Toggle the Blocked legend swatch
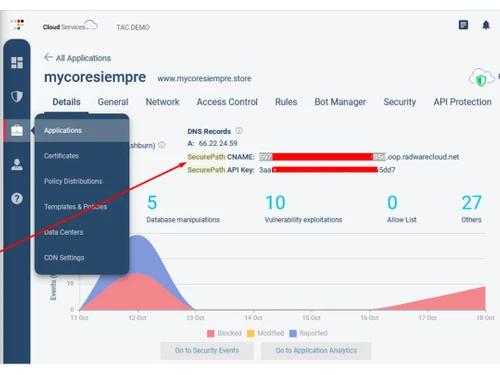 [211, 333]
